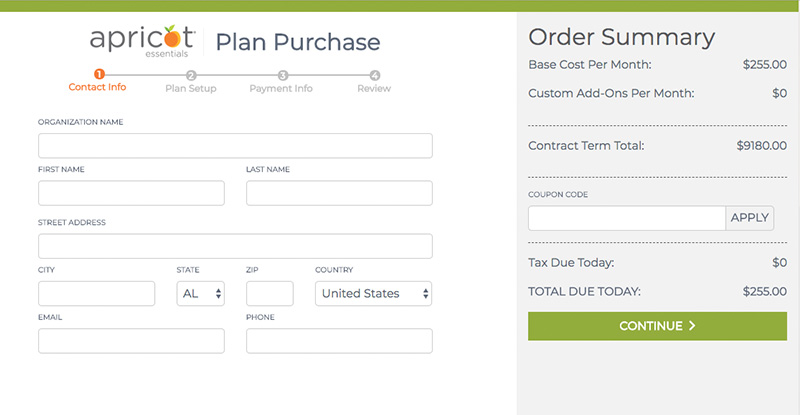Click step 4 circle icon
The height and width of the screenshot is (415, 800).
(375, 75)
